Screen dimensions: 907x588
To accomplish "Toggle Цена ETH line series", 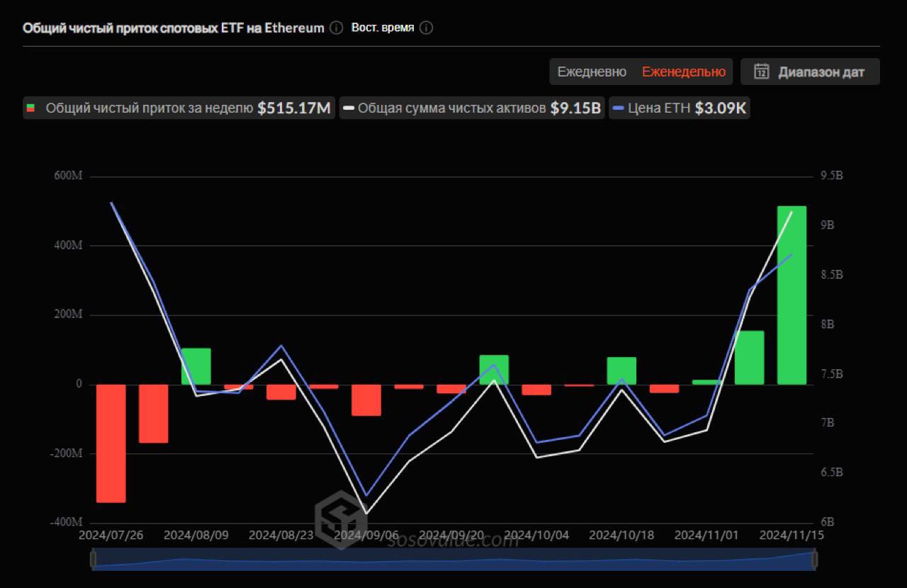I will [x=679, y=108].
